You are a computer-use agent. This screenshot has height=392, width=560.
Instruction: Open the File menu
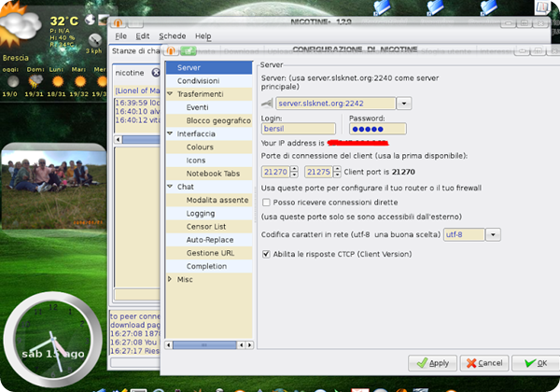coord(120,36)
